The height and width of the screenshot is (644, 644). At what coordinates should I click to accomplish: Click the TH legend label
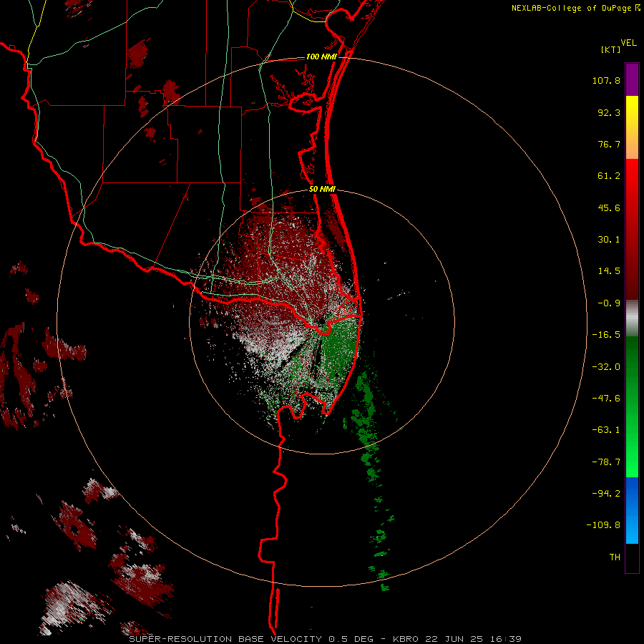[x=615, y=557]
